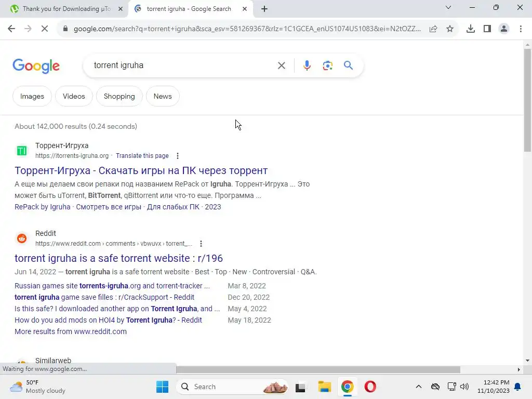The height and width of the screenshot is (399, 532).
Task: Close the torrent igruha search tab
Action: coord(245,9)
